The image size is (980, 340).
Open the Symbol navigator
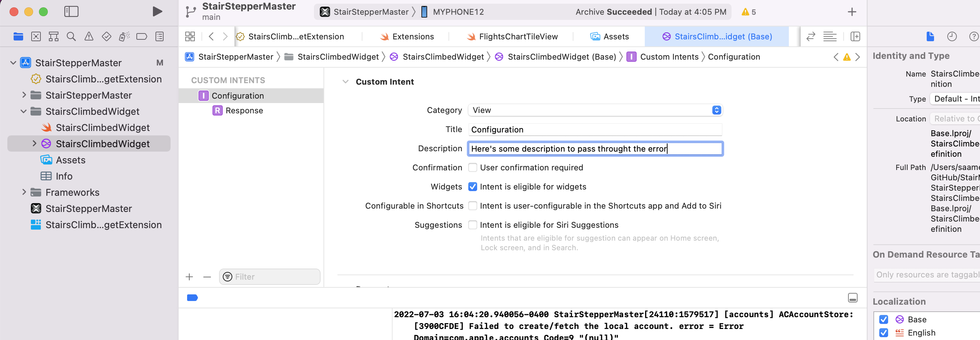[x=54, y=36]
